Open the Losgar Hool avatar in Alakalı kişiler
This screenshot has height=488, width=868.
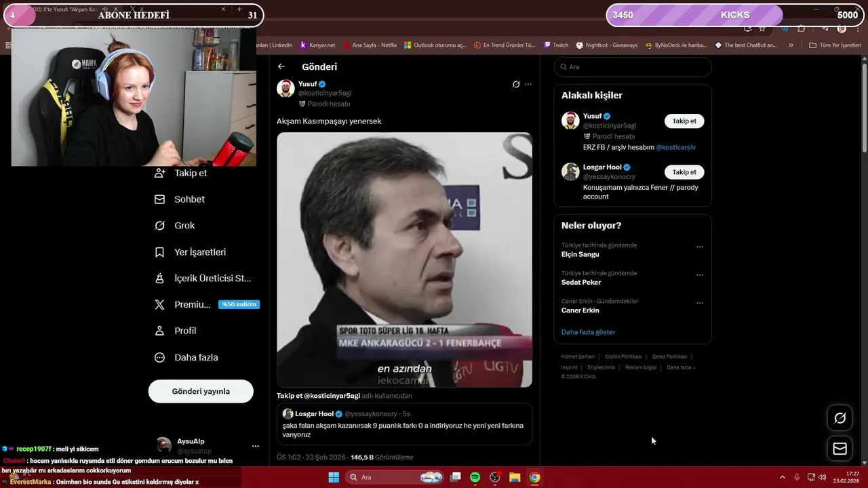click(x=570, y=171)
